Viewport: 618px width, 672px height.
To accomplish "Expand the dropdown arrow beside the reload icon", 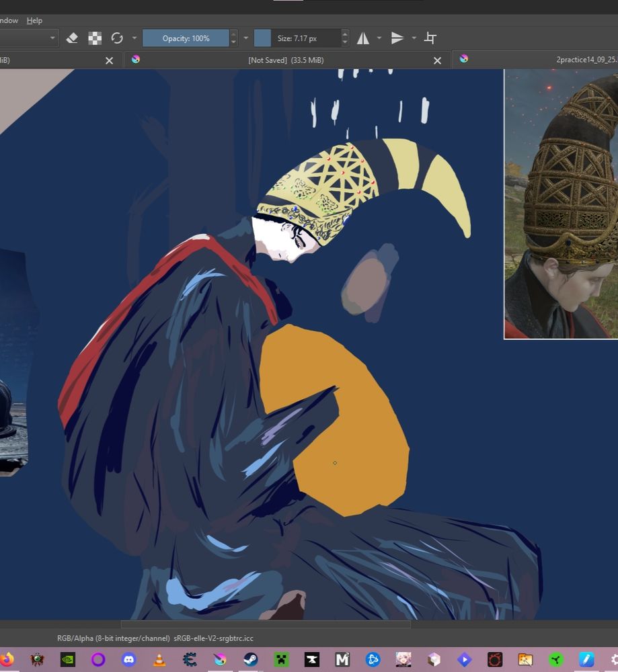I will [134, 38].
